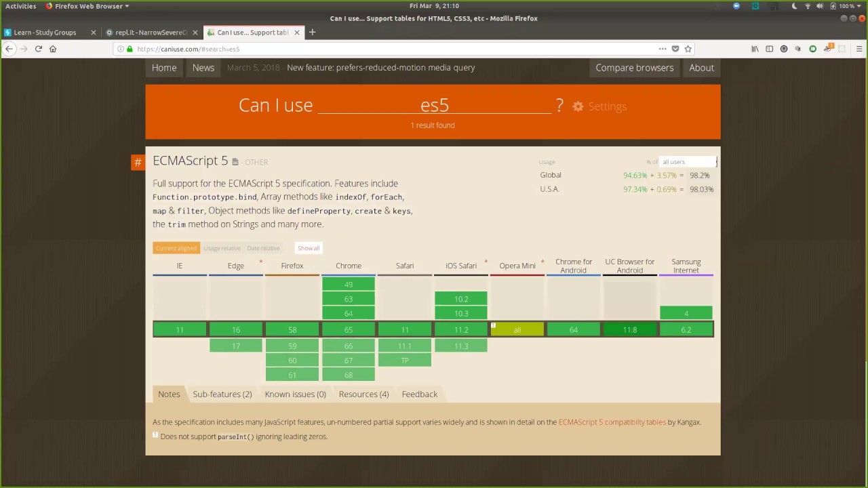Open the Feedback tab
The width and height of the screenshot is (868, 488).
(x=419, y=394)
